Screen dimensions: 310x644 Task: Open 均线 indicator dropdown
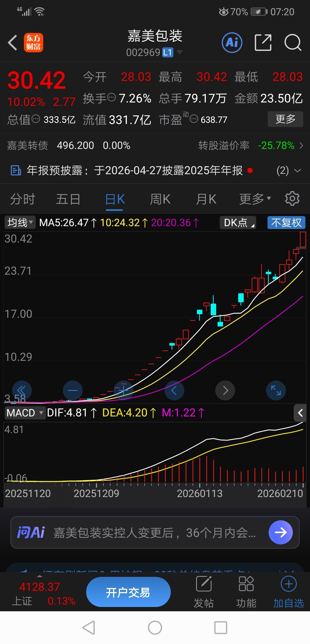coord(20,222)
